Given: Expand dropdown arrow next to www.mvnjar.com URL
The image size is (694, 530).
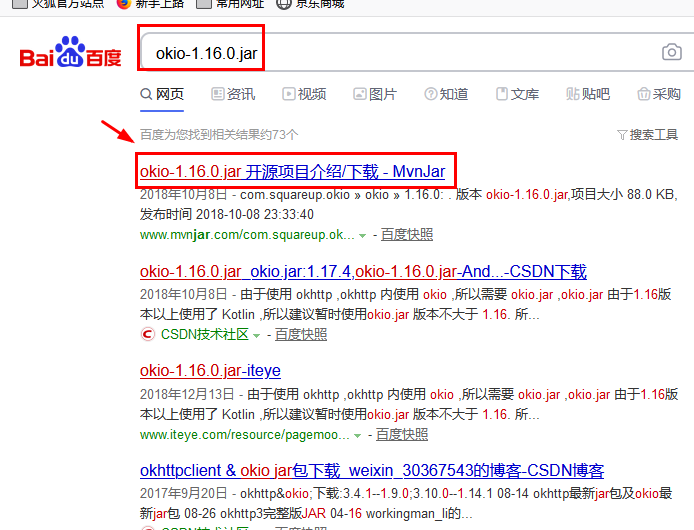Looking at the screenshot, I should tap(362, 236).
